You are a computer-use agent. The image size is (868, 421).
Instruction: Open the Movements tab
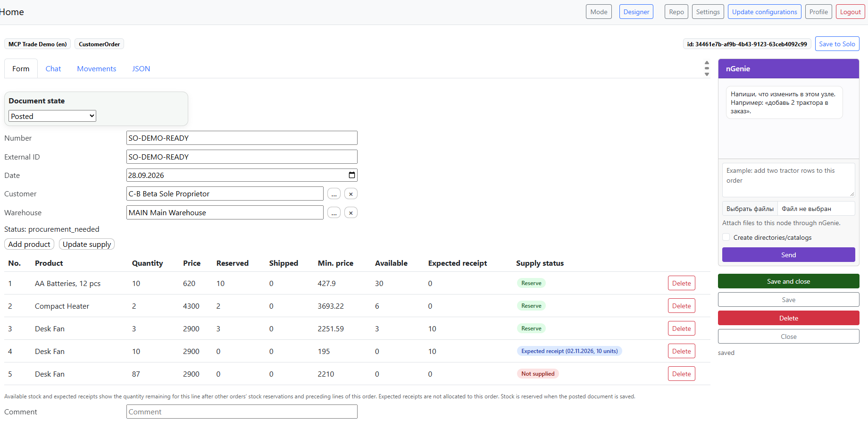click(x=97, y=68)
